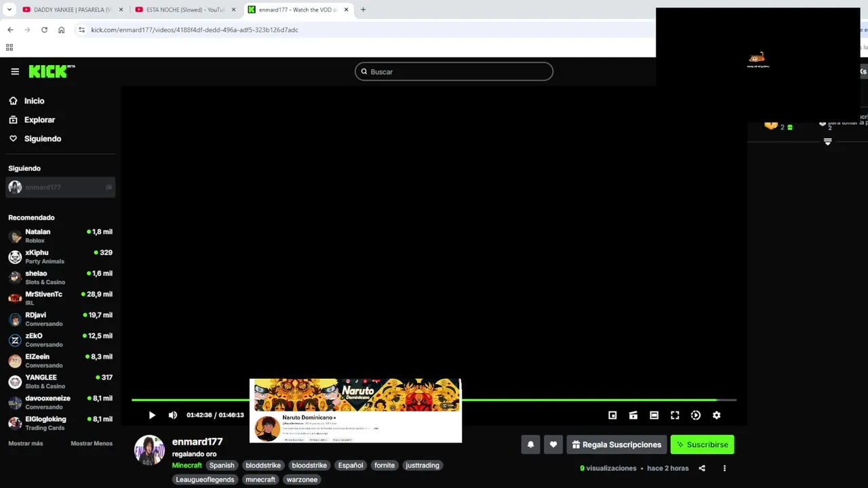Play the VOD with the play button
This screenshot has height=488, width=868.
(x=152, y=415)
